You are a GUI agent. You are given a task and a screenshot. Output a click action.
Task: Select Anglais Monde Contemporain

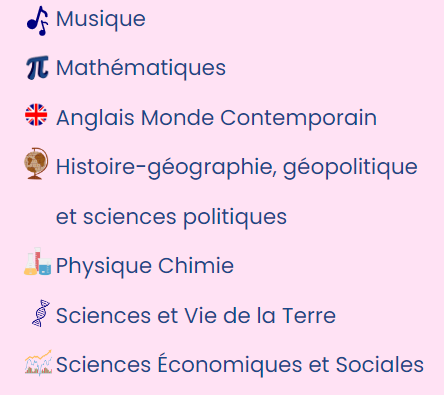[216, 119]
